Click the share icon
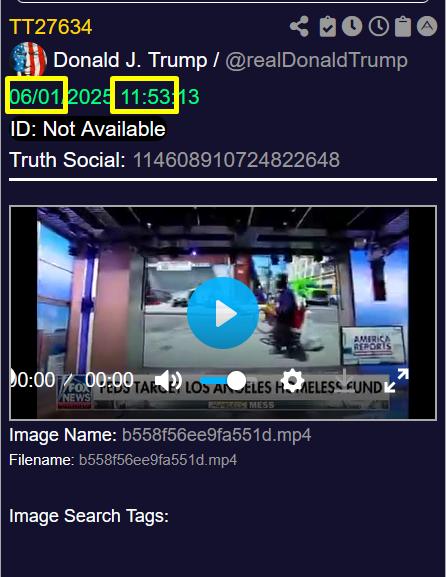446x577 pixels. pos(299,26)
